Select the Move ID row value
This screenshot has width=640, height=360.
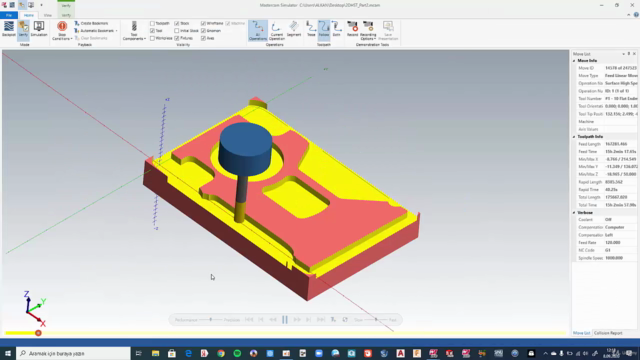tap(621, 68)
